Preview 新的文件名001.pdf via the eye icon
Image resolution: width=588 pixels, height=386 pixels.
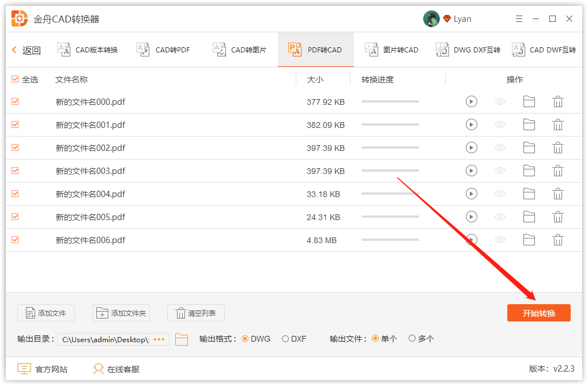click(x=500, y=124)
